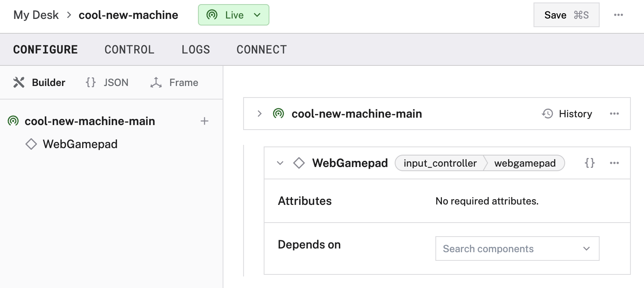Open the CONNECT tab
The height and width of the screenshot is (288, 644).
[261, 50]
